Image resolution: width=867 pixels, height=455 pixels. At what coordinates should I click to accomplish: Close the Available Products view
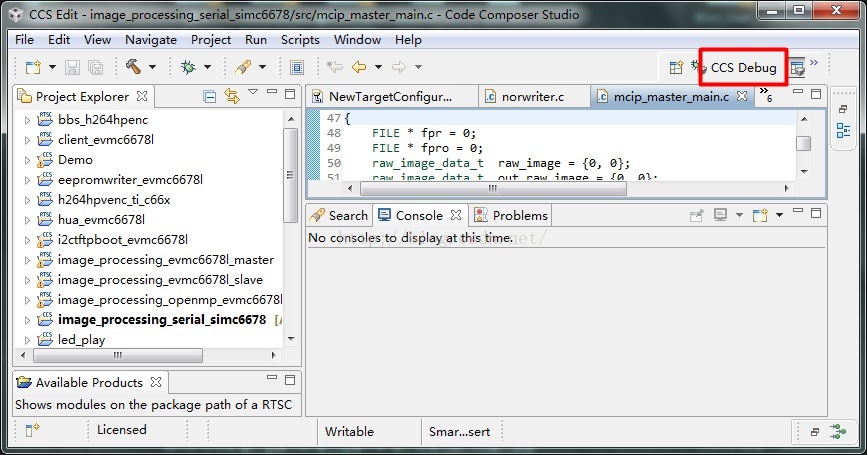(156, 382)
